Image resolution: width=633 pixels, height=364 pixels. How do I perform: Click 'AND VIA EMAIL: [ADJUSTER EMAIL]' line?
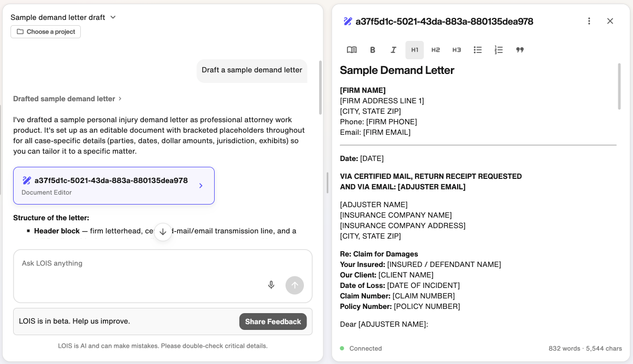403,187
